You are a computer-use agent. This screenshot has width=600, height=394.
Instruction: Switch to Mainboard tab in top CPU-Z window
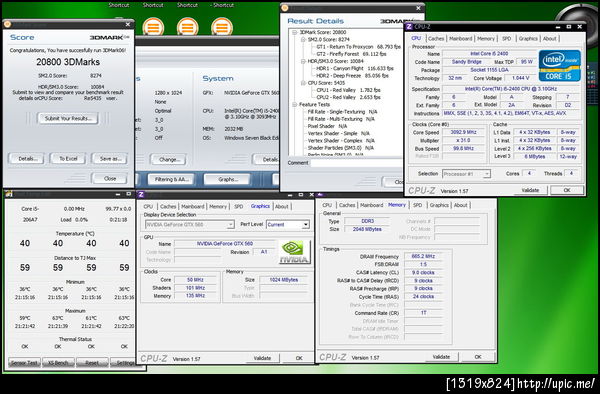[460, 39]
